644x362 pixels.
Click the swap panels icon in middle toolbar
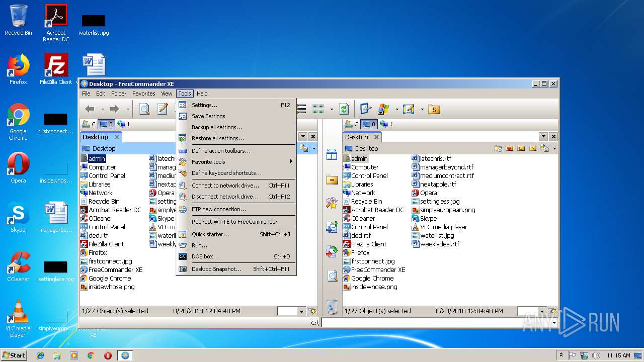pos(332,155)
